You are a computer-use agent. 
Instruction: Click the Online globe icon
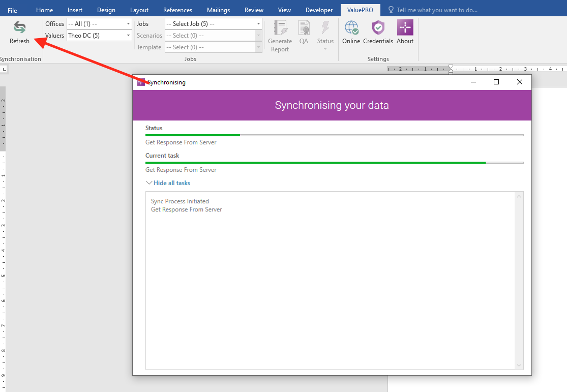[x=351, y=28]
